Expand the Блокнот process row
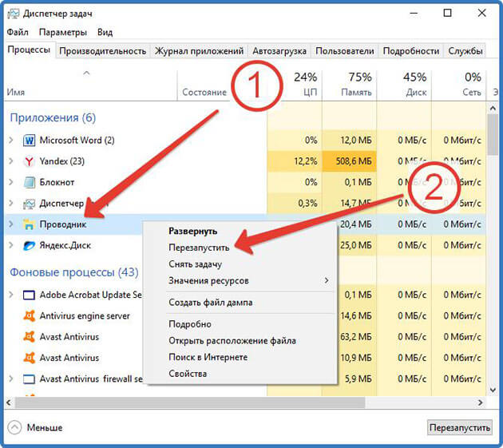This screenshot has width=503, height=448. pos(11,182)
